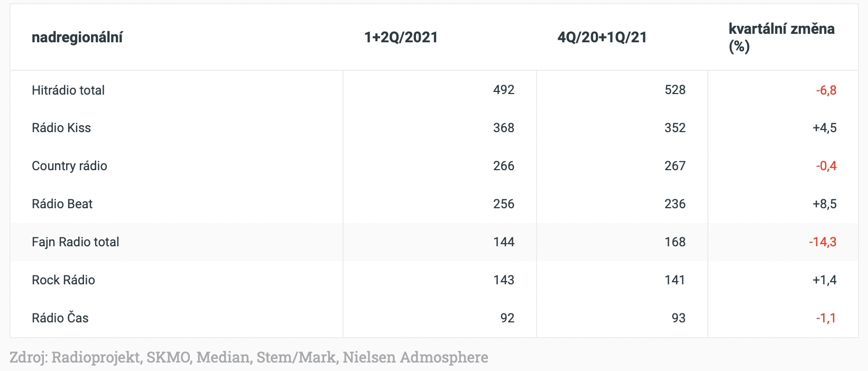Click the -1,1 change for Rádio Čas
This screenshot has height=371, width=868.
[x=826, y=318]
